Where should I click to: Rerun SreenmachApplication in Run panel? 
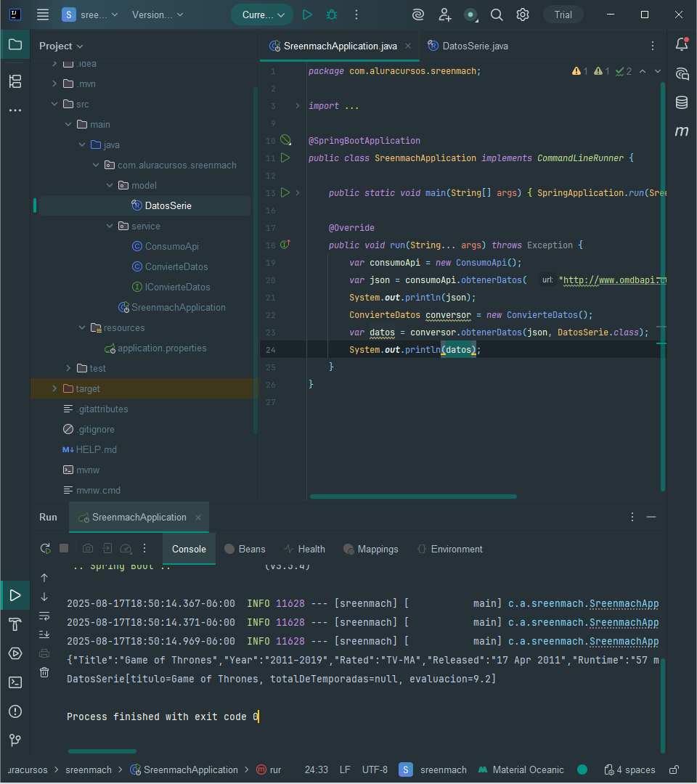click(45, 549)
